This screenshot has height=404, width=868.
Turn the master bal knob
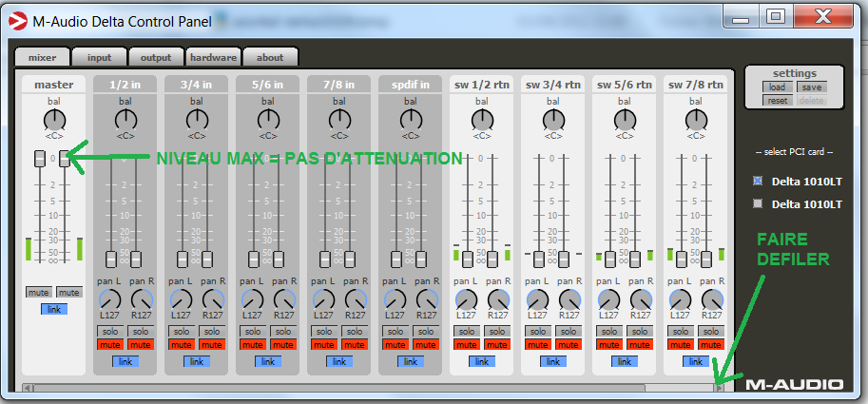point(53,120)
